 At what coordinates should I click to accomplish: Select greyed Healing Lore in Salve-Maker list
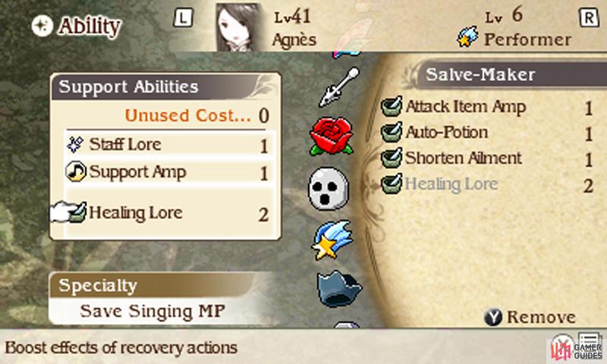click(x=487, y=184)
